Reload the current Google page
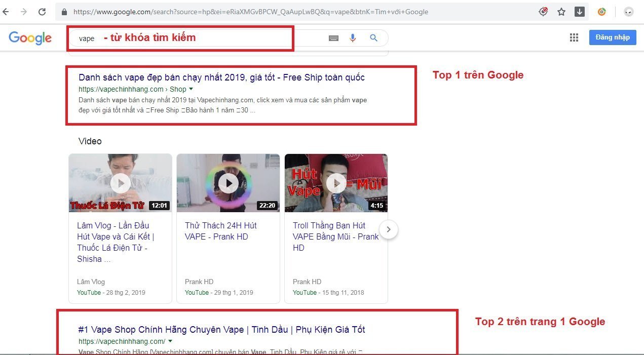The height and width of the screenshot is (355, 644). pyautogui.click(x=42, y=12)
